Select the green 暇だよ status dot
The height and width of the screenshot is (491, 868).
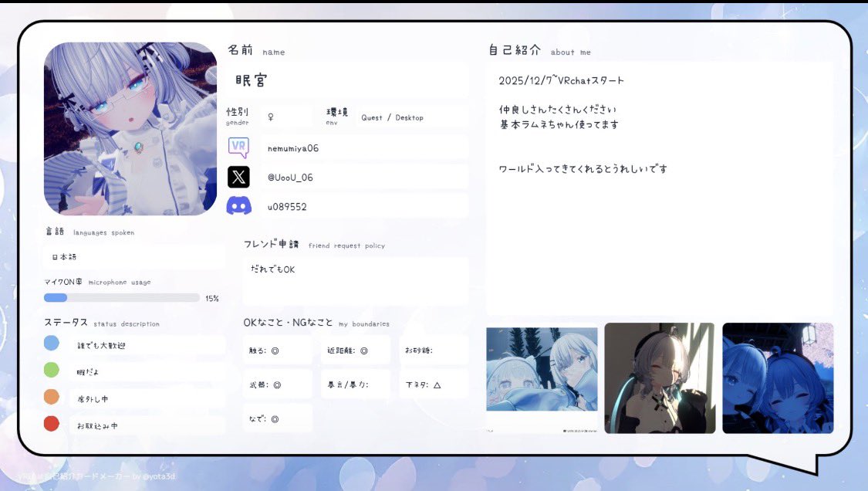52,370
